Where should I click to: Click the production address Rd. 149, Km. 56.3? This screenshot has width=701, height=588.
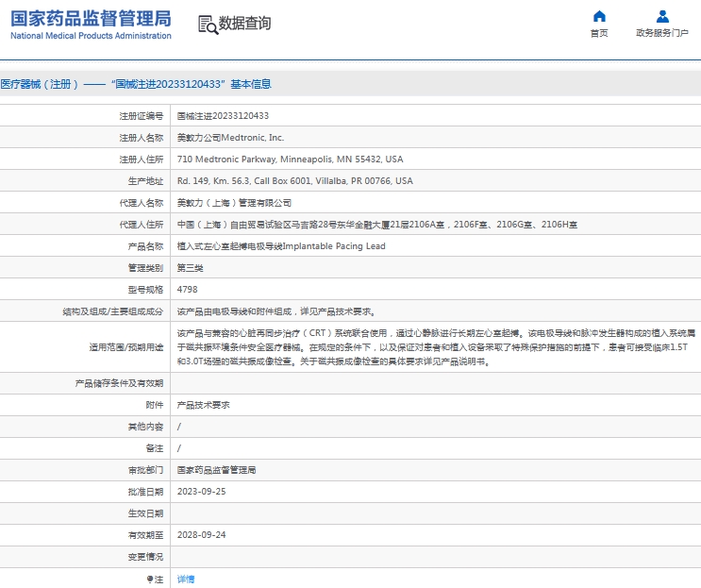point(294,181)
